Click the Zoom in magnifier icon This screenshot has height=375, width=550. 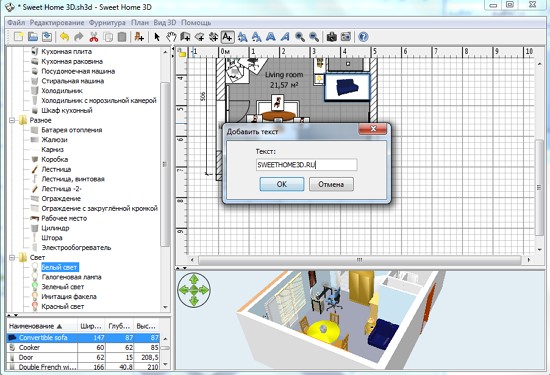click(299, 37)
